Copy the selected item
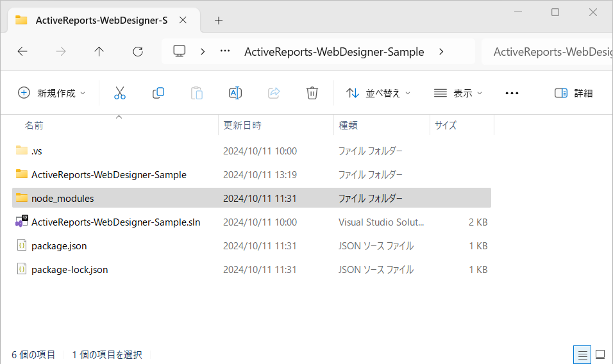Image resolution: width=613 pixels, height=364 pixels. 158,93
